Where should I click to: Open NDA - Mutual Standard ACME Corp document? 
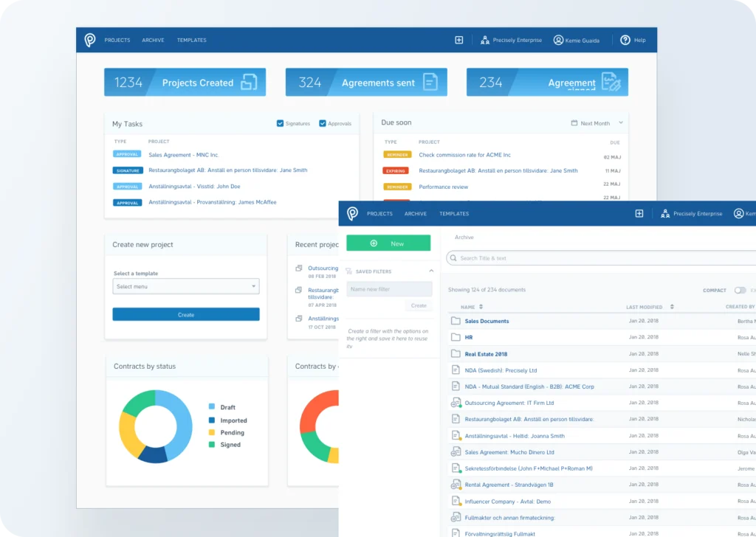[x=529, y=387]
